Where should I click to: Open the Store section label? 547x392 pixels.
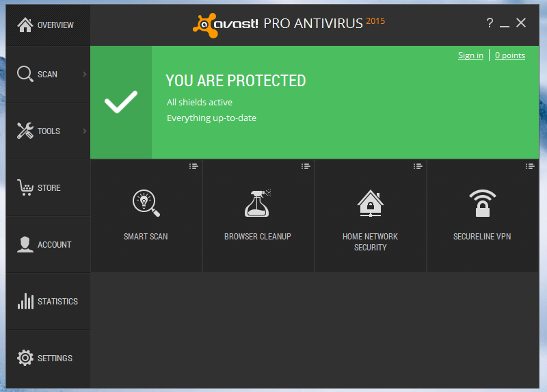click(49, 188)
